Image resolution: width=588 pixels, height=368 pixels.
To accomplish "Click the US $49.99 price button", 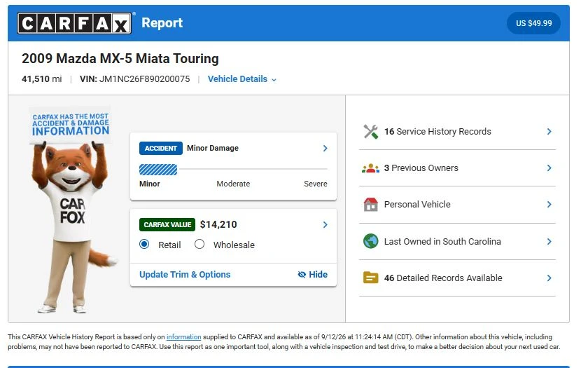I will 533,23.
